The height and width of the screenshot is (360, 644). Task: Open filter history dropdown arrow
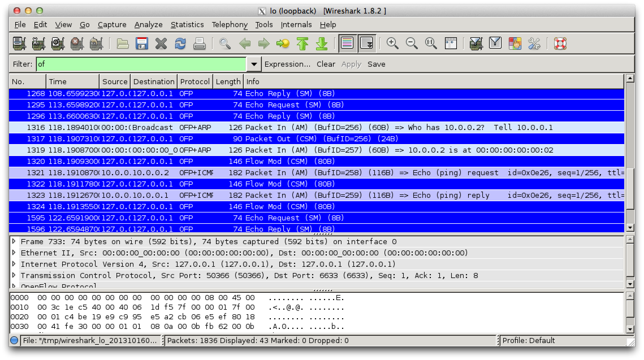(254, 64)
